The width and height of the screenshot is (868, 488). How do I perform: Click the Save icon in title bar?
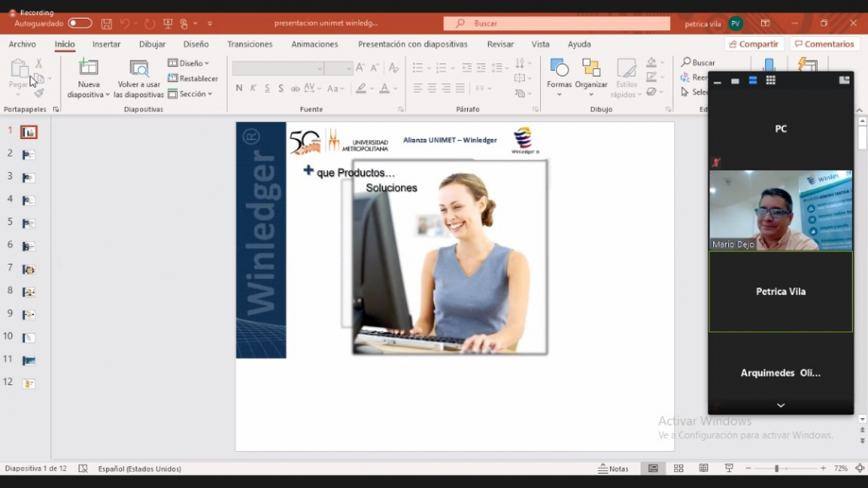pos(106,24)
